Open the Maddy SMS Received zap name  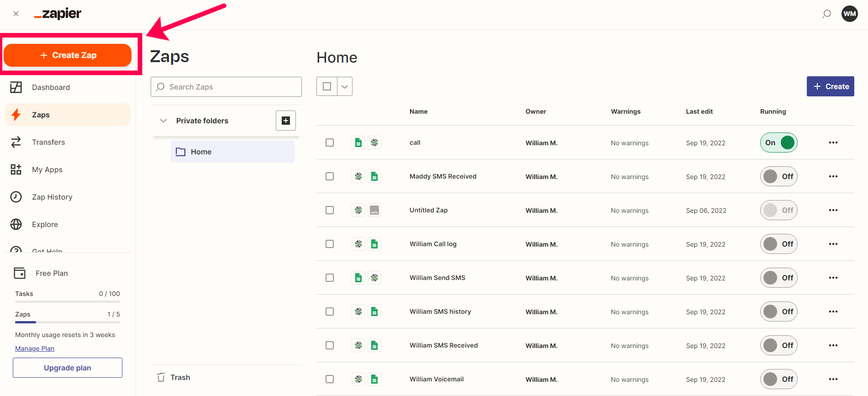tap(443, 176)
